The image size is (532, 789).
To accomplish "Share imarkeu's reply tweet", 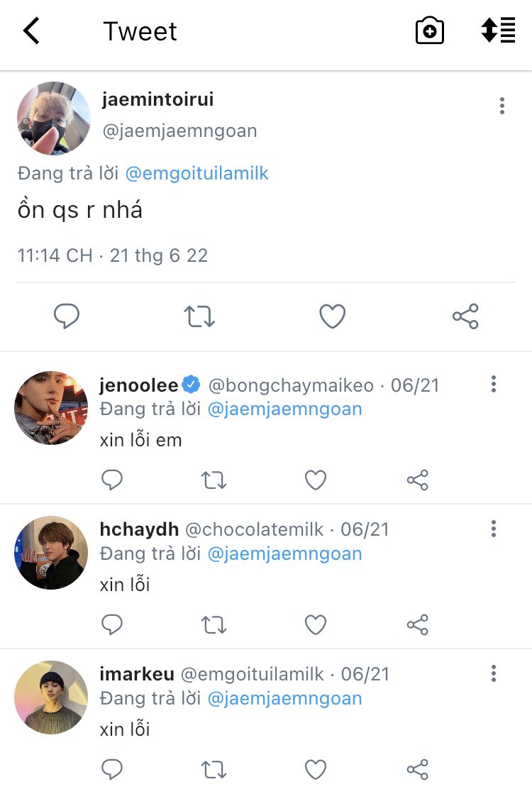I will 418,769.
